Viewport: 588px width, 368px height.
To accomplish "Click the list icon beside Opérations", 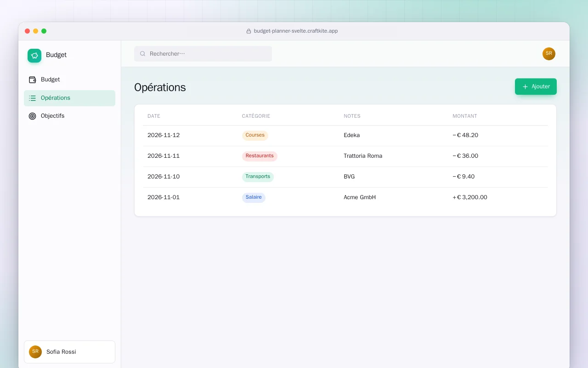I will click(32, 98).
